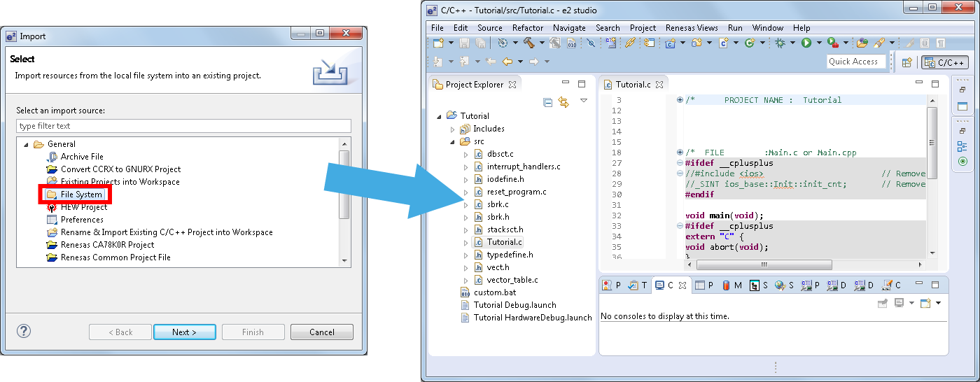Open the dropdown arrow next to Debug bug
Image resolution: width=980 pixels, height=382 pixels.
[792, 43]
